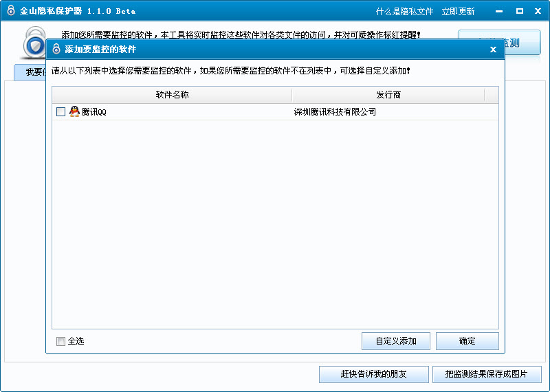Click the shield padlock logo
This screenshot has width=550, height=392.
click(x=34, y=43)
